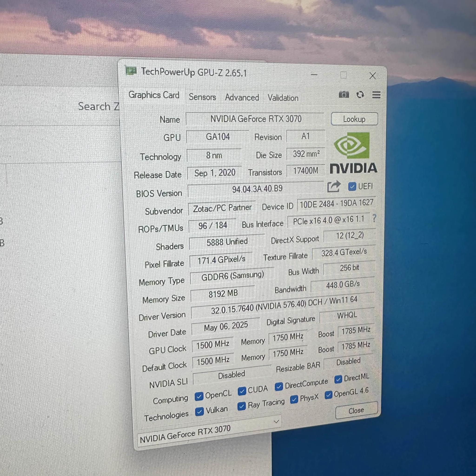Click the Default Clock row Boost 1785 MHz field
Image resolution: width=476 pixels, height=476 pixels.
(356, 346)
